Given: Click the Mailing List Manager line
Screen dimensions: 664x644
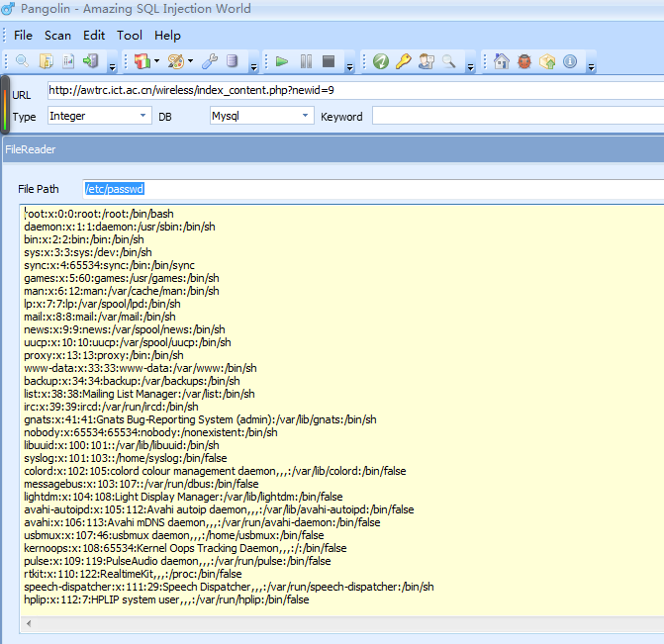Looking at the screenshot, I should [x=140, y=394].
